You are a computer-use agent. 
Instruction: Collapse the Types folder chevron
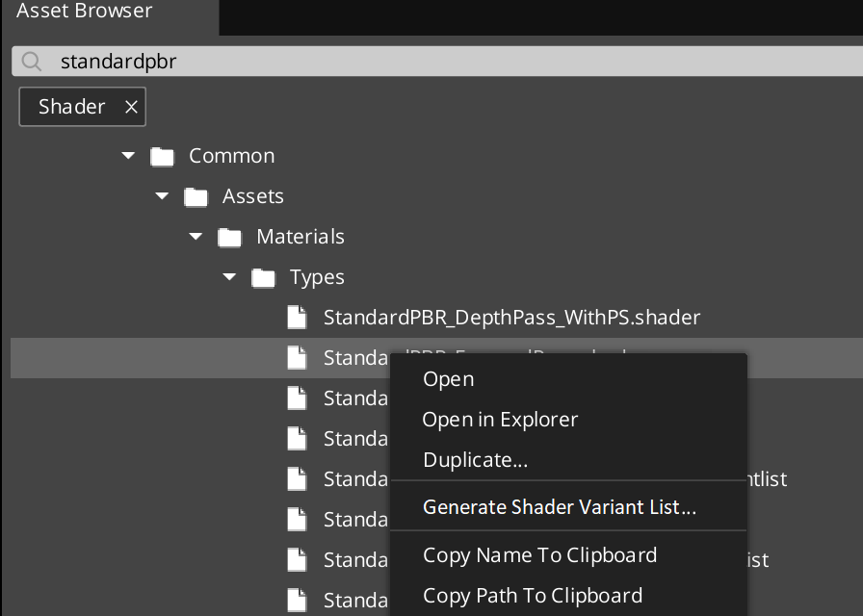click(229, 276)
